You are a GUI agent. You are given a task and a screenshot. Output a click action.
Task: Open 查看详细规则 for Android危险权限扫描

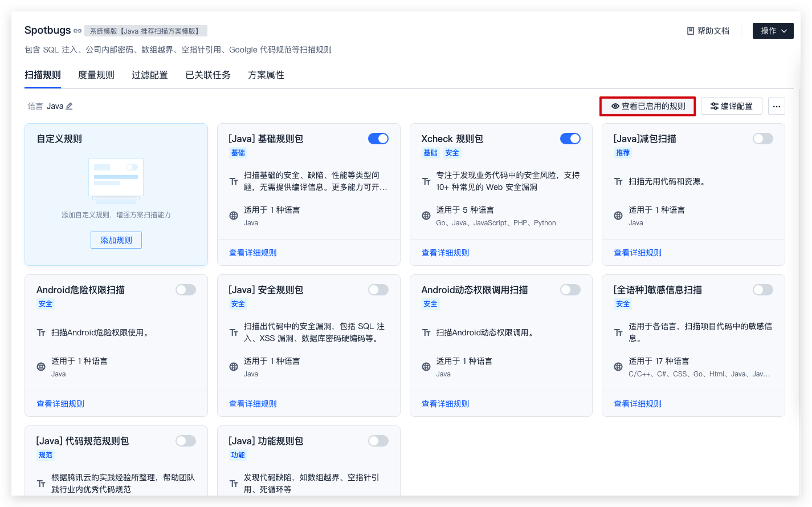60,404
